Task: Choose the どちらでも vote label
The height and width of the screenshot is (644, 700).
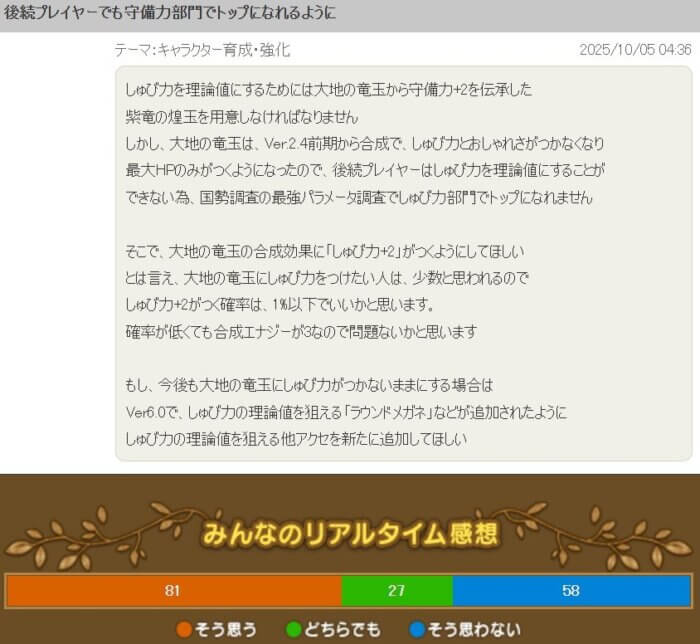Action: pyautogui.click(x=343, y=629)
